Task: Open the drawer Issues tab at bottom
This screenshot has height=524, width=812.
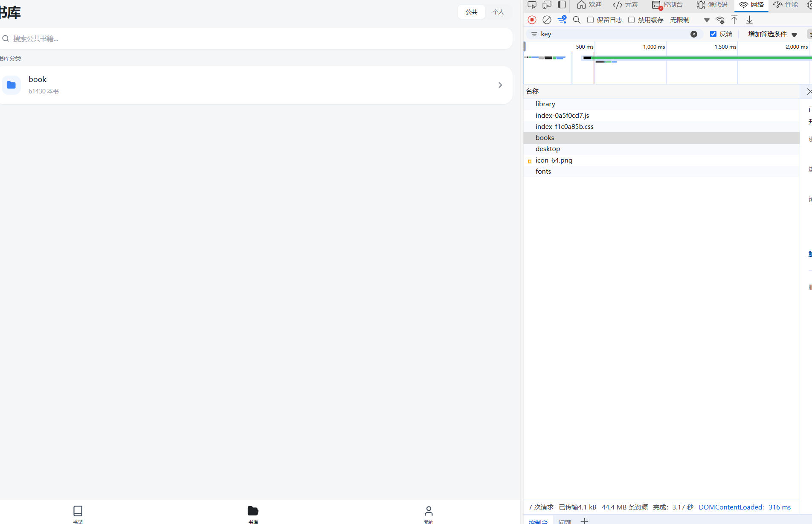Action: 565,521
